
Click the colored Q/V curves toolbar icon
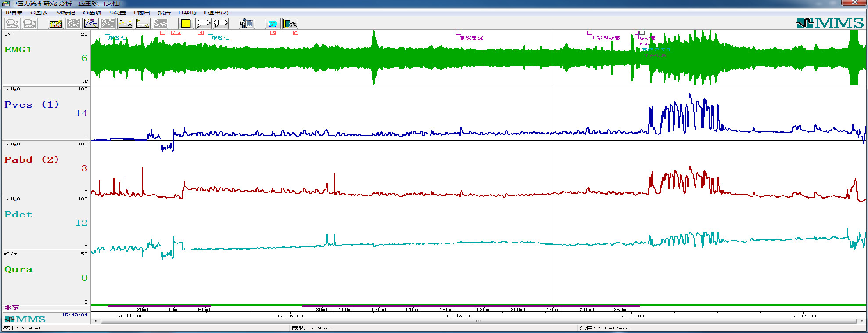(90, 23)
